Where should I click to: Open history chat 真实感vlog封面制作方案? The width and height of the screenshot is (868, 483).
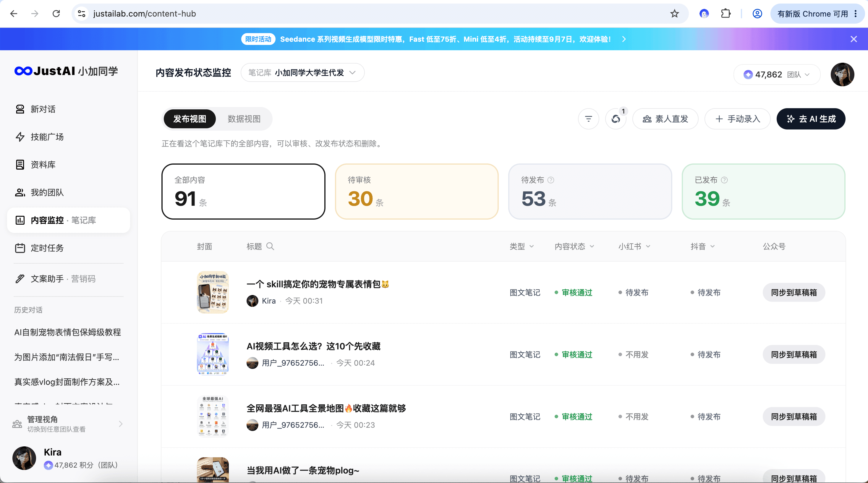coord(67,382)
